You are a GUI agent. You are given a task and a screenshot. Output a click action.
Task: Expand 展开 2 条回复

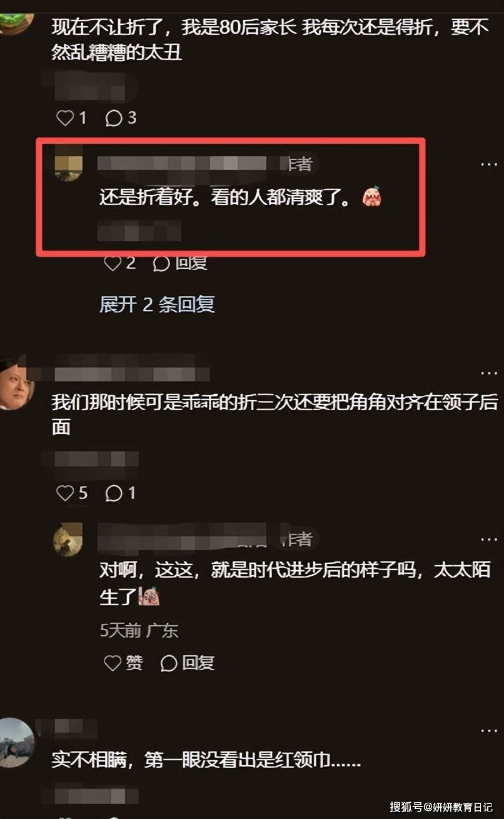[x=157, y=304]
